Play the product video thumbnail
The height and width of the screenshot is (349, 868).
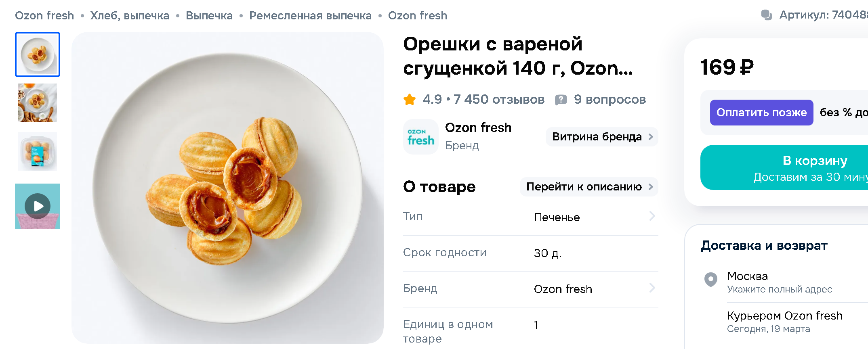click(38, 206)
